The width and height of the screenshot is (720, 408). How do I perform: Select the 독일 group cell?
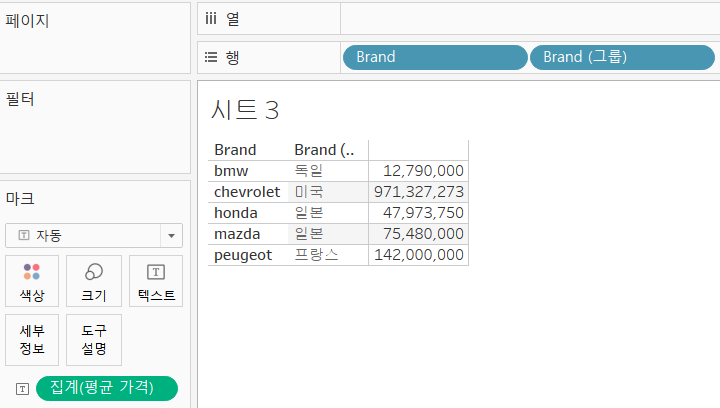309,171
